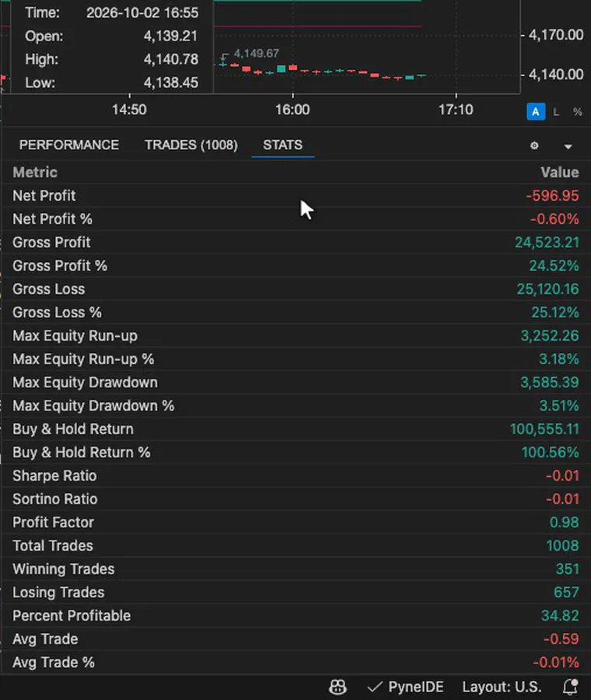Collapse the tester panel with the arrow
Screen dimensions: 591x700
(x=568, y=146)
